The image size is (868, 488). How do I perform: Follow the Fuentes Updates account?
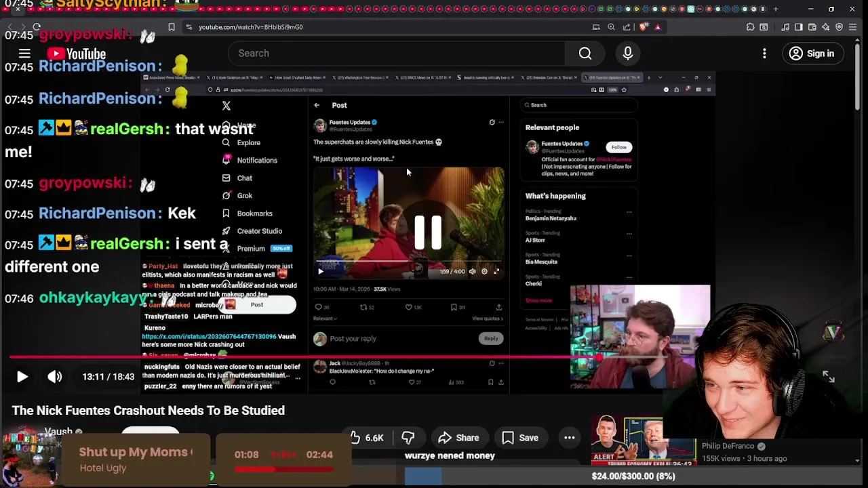pyautogui.click(x=619, y=147)
